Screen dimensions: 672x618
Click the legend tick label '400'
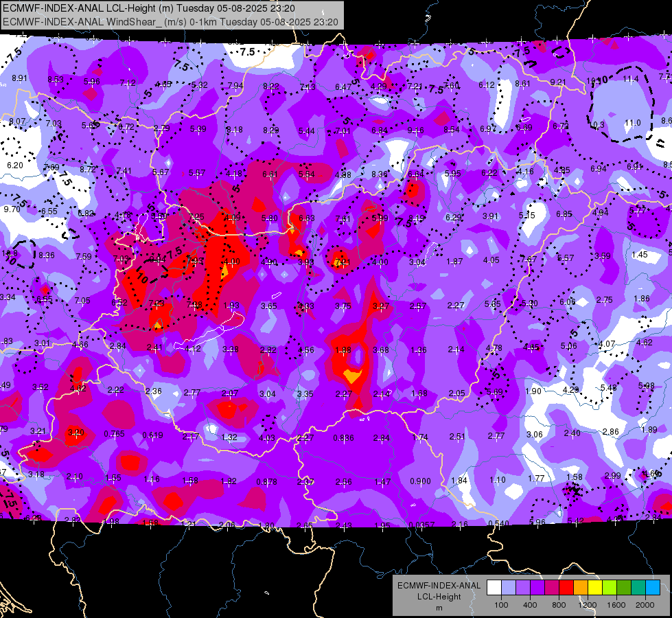(530, 605)
